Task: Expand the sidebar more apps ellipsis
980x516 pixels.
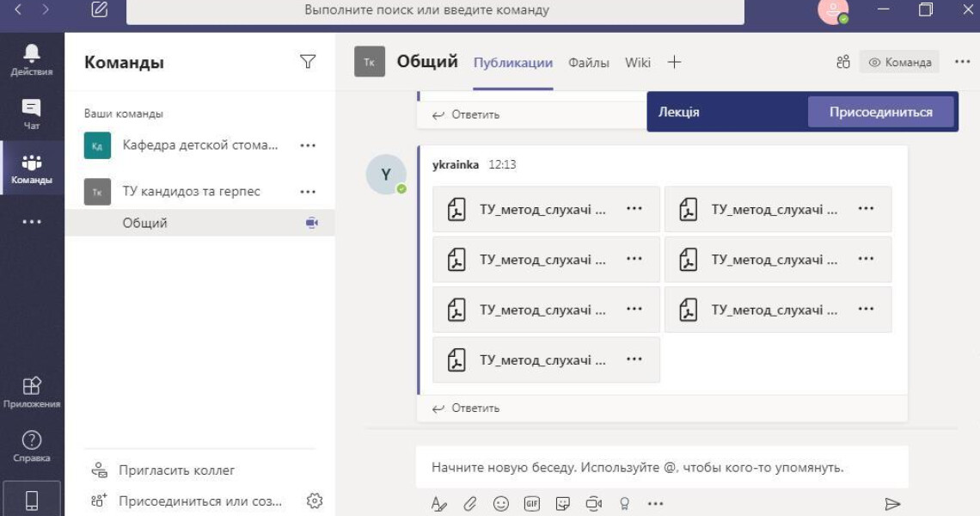Action: 32,222
